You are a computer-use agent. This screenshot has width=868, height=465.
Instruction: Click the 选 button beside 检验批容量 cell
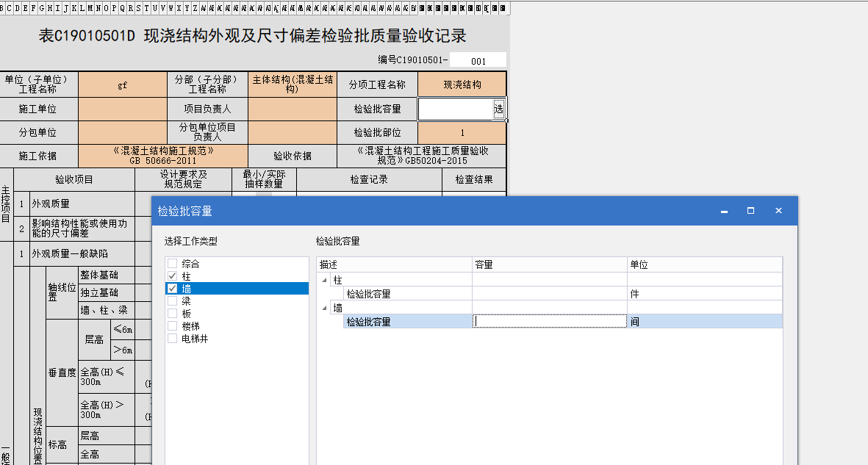[499, 109]
